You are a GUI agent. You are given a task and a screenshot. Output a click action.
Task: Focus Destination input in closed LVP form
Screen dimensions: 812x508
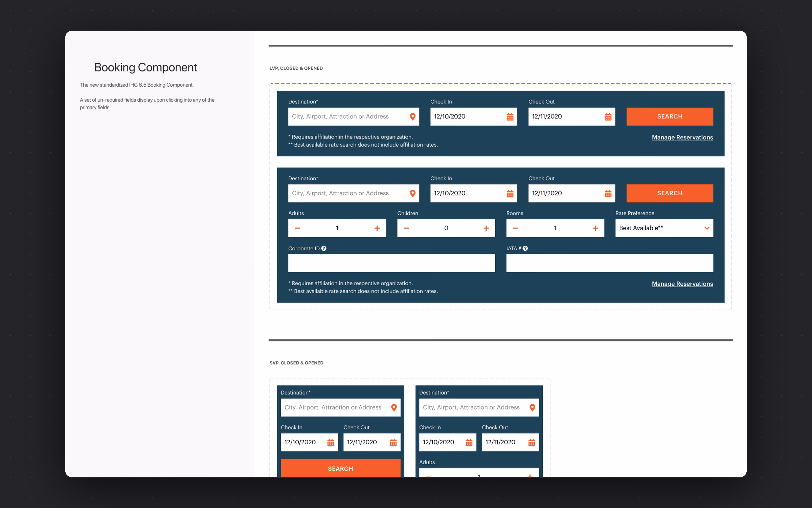tap(354, 117)
